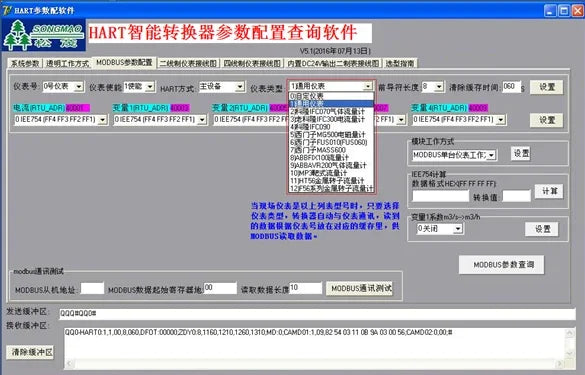Focus the 转换值 output field
The height and width of the screenshot is (375, 585).
(x=516, y=196)
